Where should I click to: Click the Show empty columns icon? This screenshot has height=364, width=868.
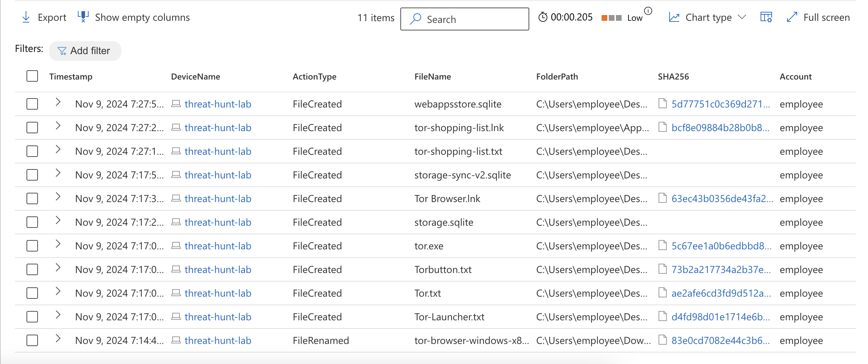click(83, 17)
